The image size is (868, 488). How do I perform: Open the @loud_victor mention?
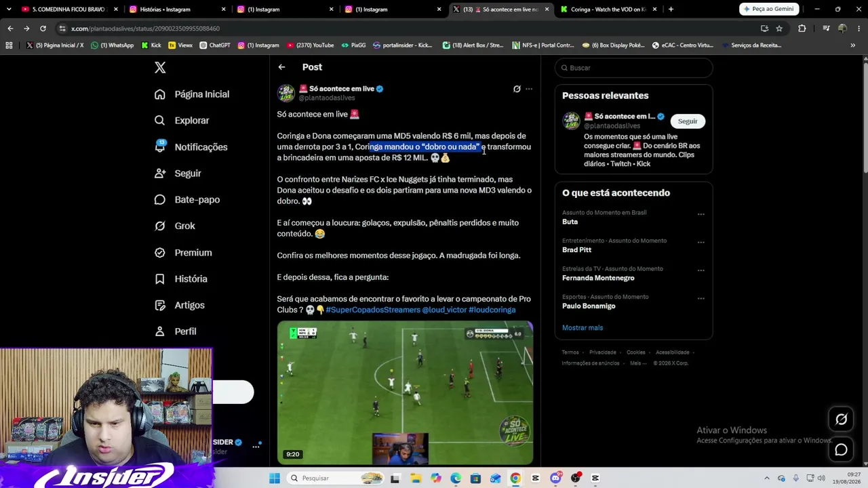[444, 310]
